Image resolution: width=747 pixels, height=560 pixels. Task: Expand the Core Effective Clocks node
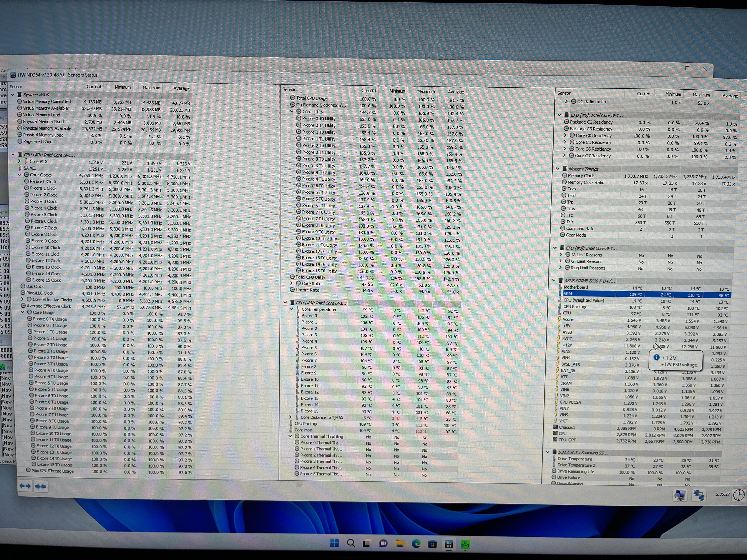(23, 299)
